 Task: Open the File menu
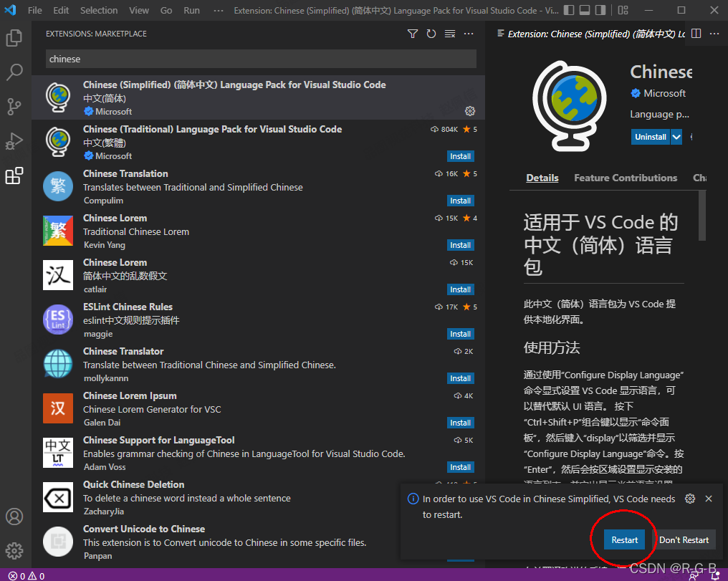coord(35,10)
